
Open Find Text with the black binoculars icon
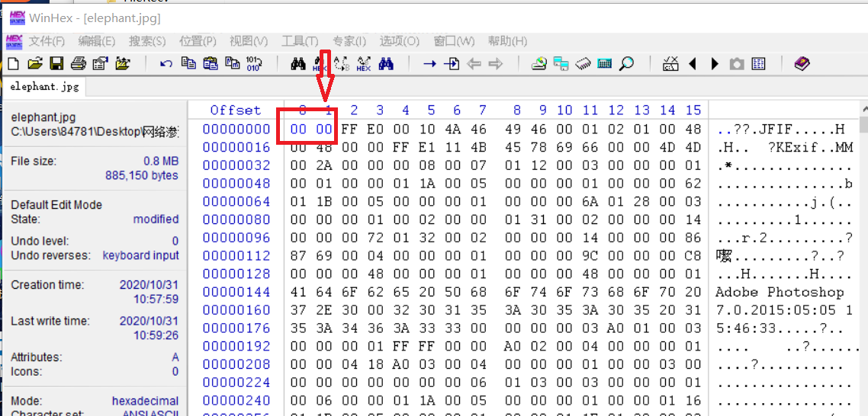[298, 63]
